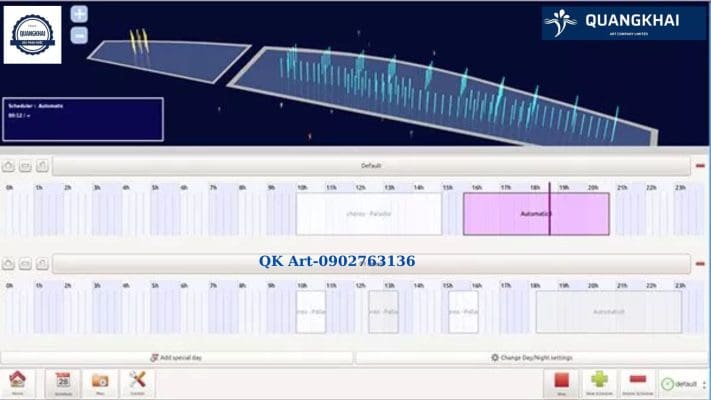The image size is (711, 400).
Task: Click the document icon in second schedule row
Action: point(42,264)
